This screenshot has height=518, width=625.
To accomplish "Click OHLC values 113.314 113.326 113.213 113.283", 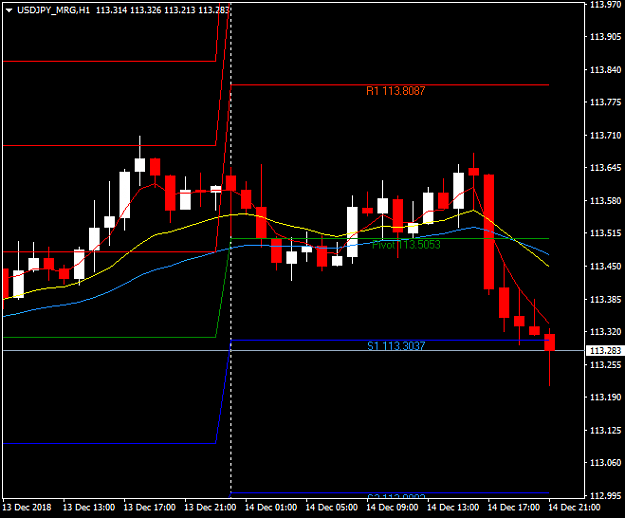I will (x=163, y=10).
